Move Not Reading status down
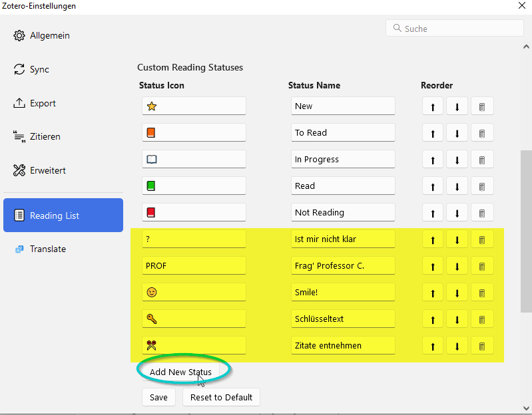Image resolution: width=532 pixels, height=415 pixels. (457, 213)
